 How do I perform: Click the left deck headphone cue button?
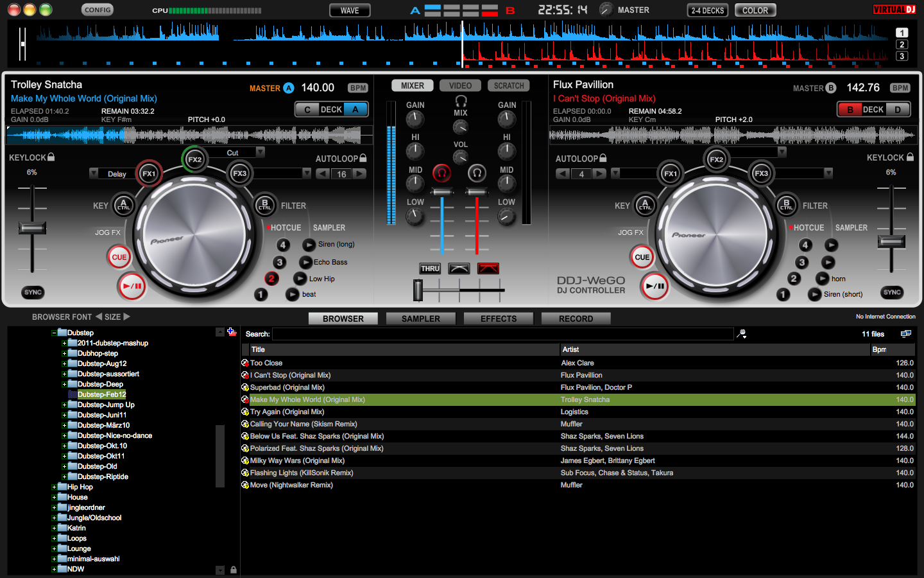[x=441, y=173]
